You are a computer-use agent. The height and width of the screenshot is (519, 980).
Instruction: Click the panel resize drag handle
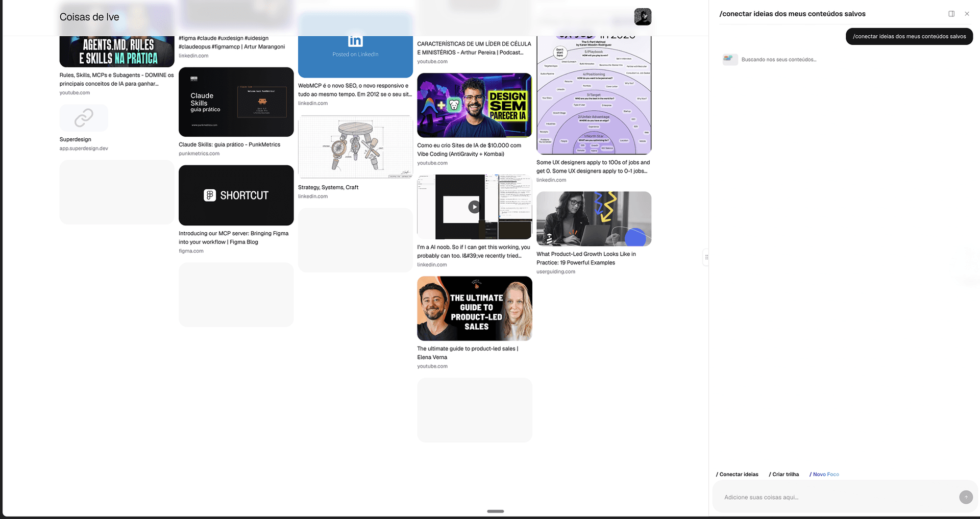tap(706, 257)
